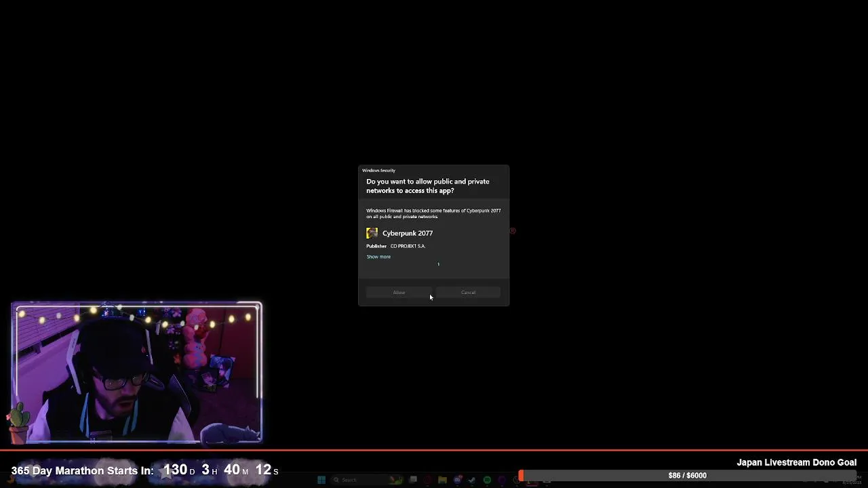Click Allow in the Windows Security dialog
868x488 pixels.
(x=399, y=292)
